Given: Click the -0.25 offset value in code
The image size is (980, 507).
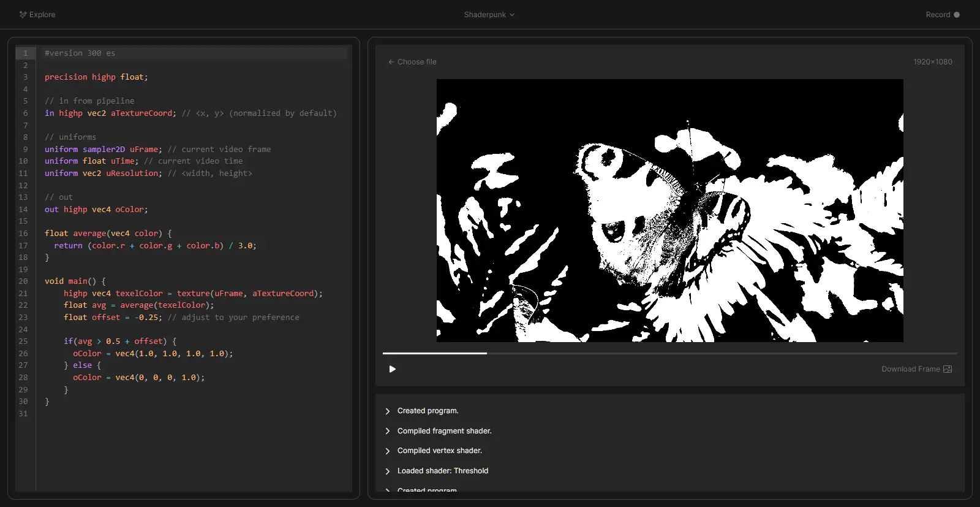Looking at the screenshot, I should tap(146, 318).
